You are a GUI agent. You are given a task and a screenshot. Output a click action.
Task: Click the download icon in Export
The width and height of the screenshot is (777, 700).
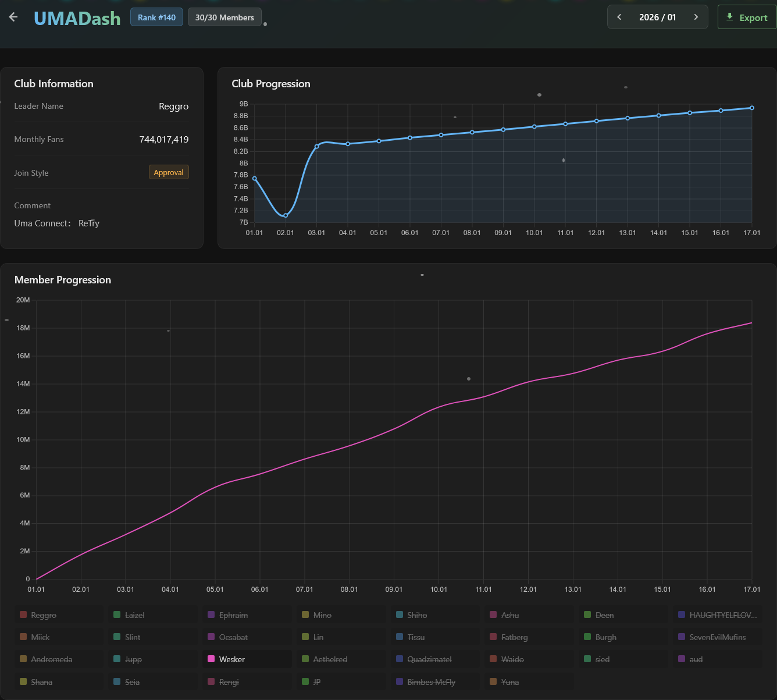coord(730,17)
